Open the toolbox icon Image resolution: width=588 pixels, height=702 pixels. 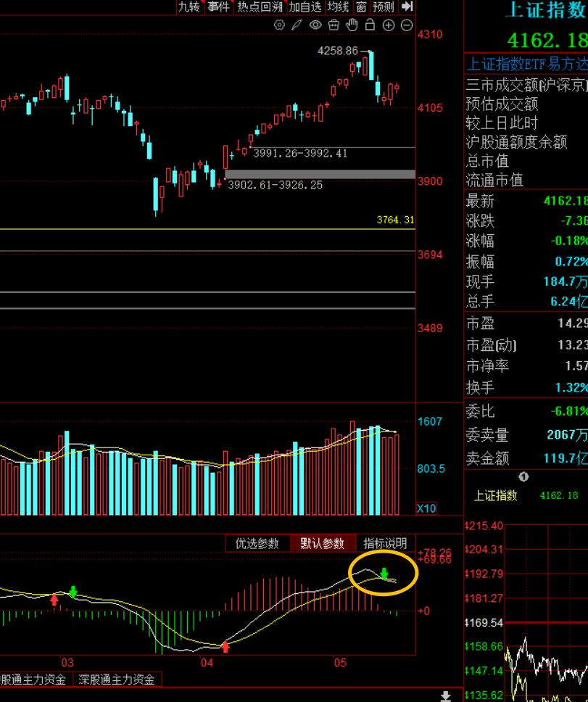pyautogui.click(x=334, y=25)
